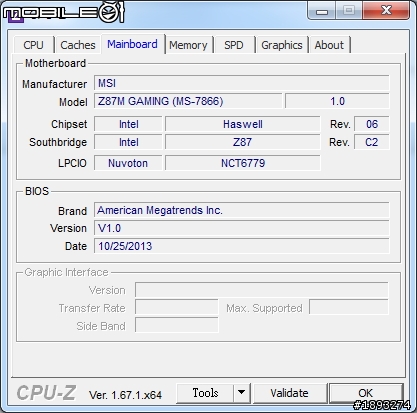The height and width of the screenshot is (413, 417).
Task: Open the SPD tab
Action: coord(234,45)
